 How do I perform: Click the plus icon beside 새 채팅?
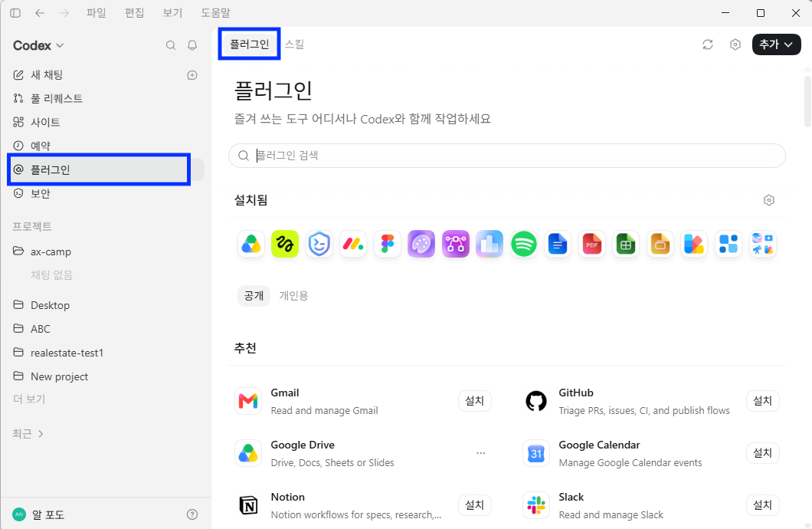[192, 75]
